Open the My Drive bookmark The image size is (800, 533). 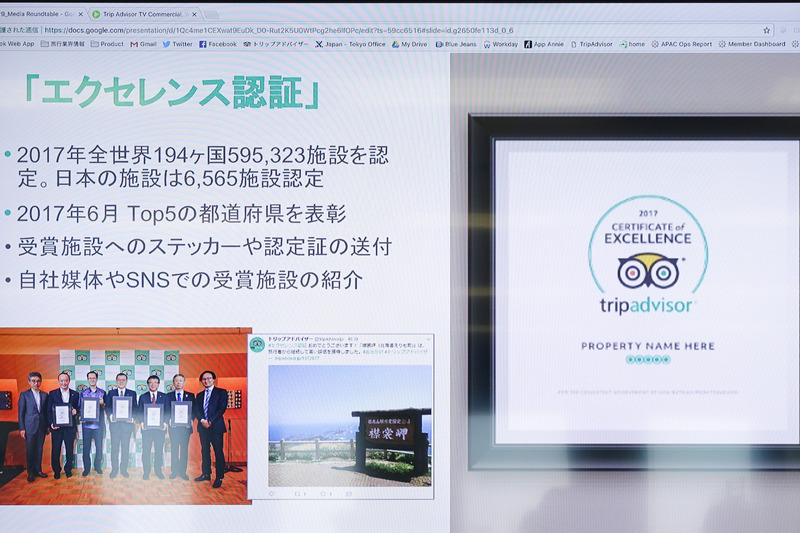point(410,44)
